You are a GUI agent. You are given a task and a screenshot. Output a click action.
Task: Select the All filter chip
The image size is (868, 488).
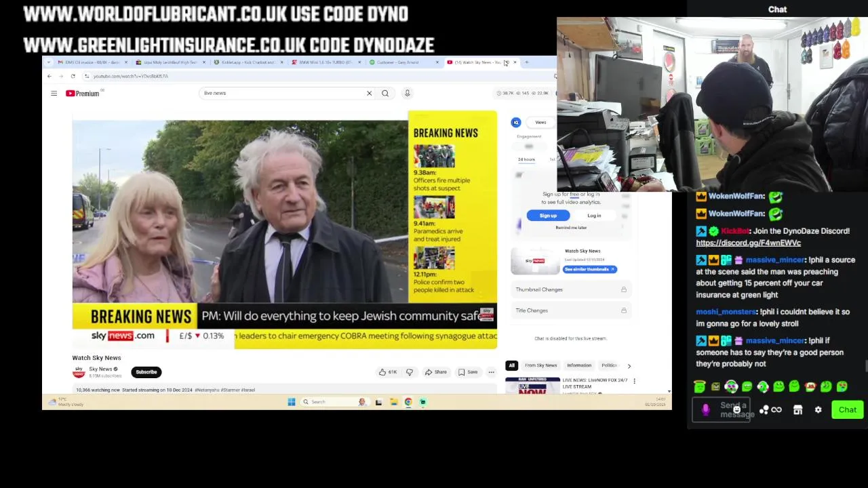[x=512, y=365]
